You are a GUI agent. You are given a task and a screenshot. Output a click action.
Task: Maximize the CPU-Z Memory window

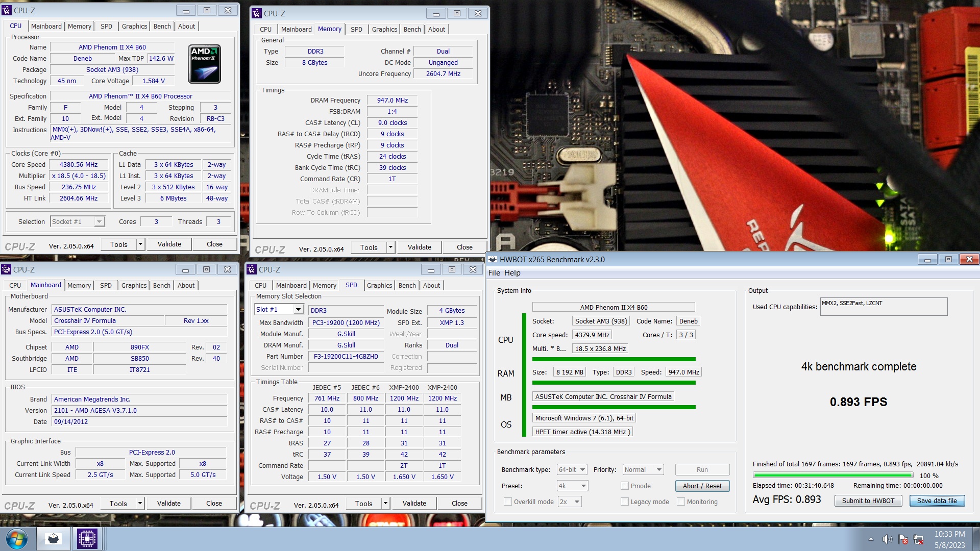point(457,13)
